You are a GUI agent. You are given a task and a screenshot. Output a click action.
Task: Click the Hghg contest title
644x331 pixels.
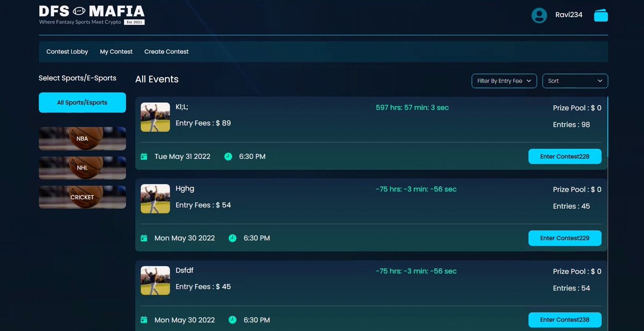[x=185, y=189]
